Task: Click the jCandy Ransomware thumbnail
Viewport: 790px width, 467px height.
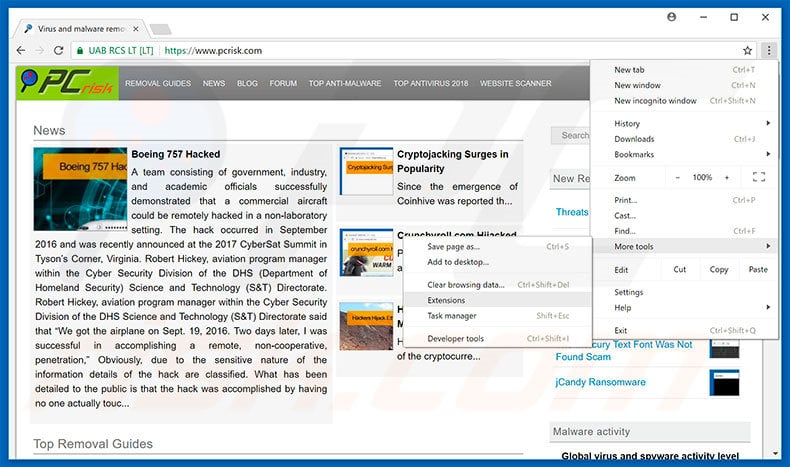Action: pos(724,382)
